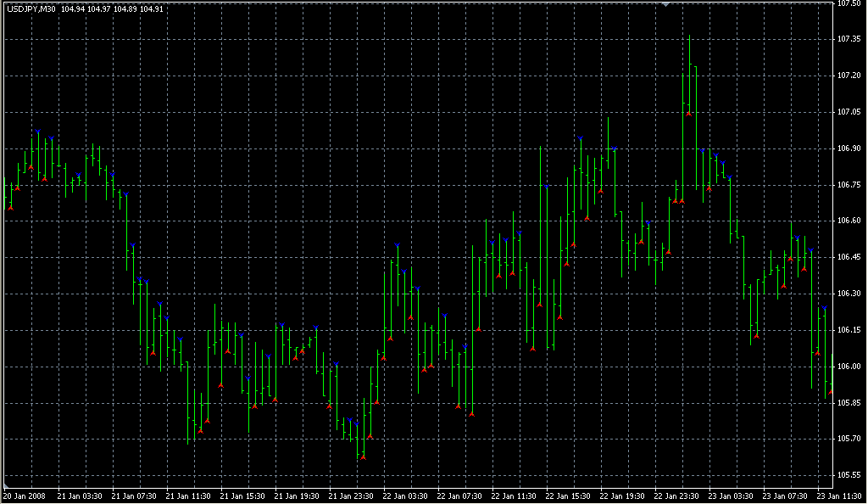Click the 23 Jan 11:30 time label
This screenshot has width=868, height=504.
click(x=839, y=496)
